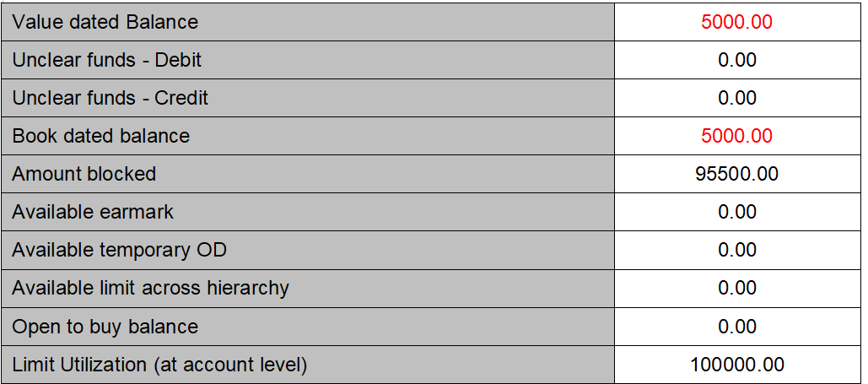The height and width of the screenshot is (384, 868).
Task: Click the "Value dated Balance" label cell
Action: pos(105,22)
